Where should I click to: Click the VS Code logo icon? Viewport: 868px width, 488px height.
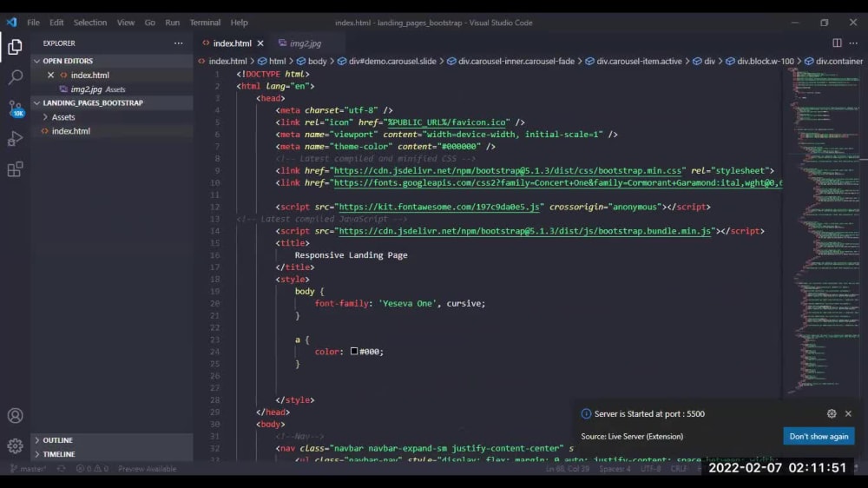pos(11,23)
